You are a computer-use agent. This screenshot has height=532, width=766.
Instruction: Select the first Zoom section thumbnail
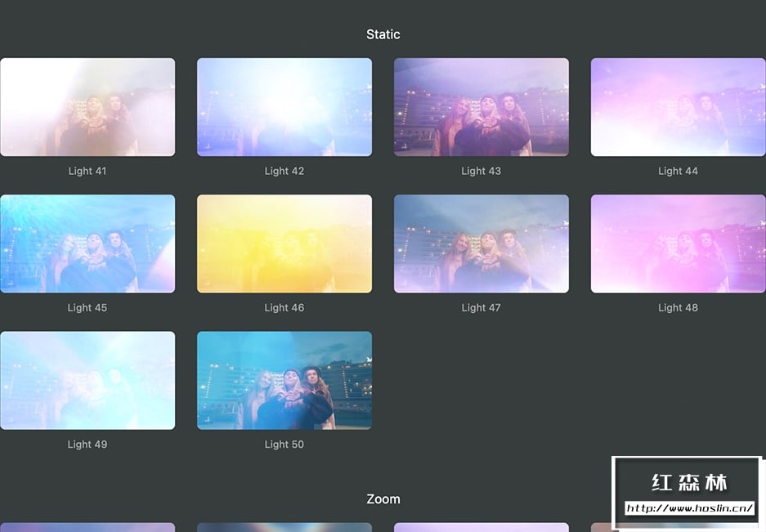pos(87,528)
